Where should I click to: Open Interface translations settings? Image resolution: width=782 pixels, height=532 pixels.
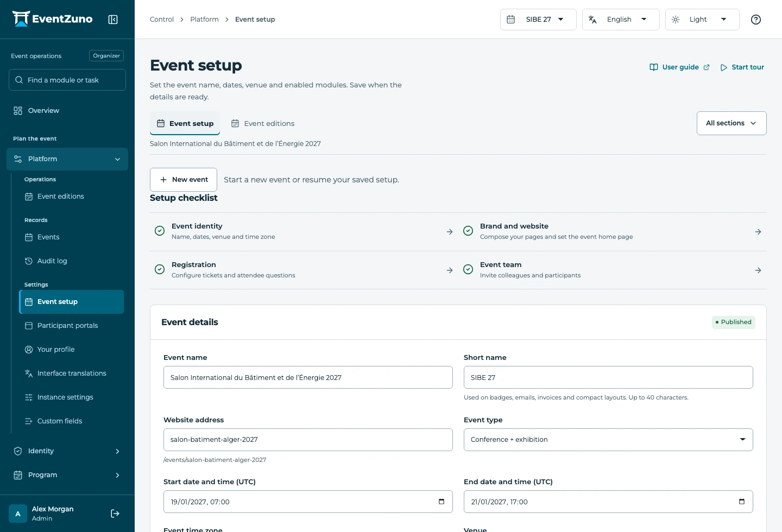pos(72,373)
